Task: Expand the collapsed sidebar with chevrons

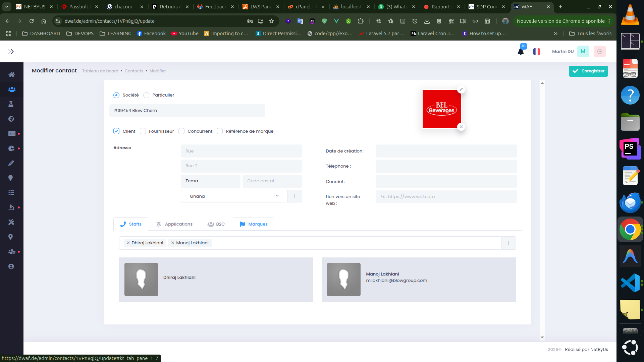Action: [x=11, y=52]
